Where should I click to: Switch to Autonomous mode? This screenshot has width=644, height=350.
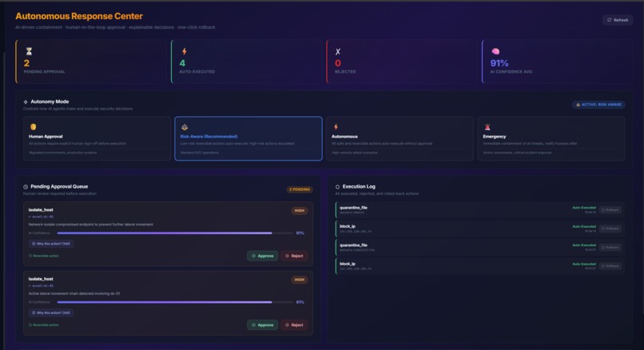[x=400, y=138]
